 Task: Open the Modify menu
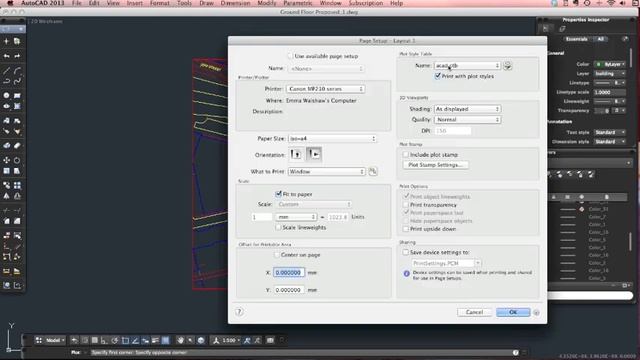click(x=267, y=3)
